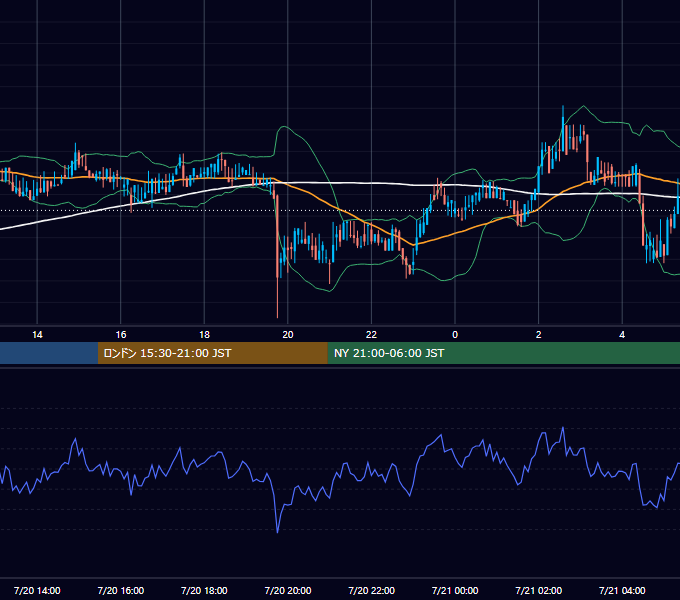680x600 pixels.
Task: Select the NY 21:00-06:00 JST session bar
Action: (x=503, y=353)
